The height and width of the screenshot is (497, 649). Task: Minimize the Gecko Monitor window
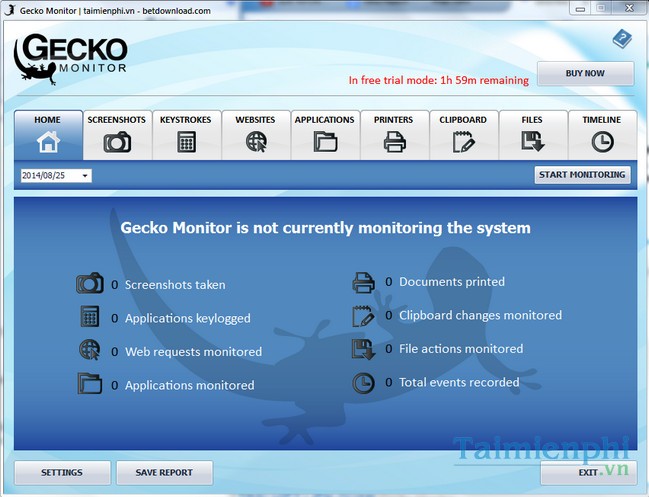580,8
